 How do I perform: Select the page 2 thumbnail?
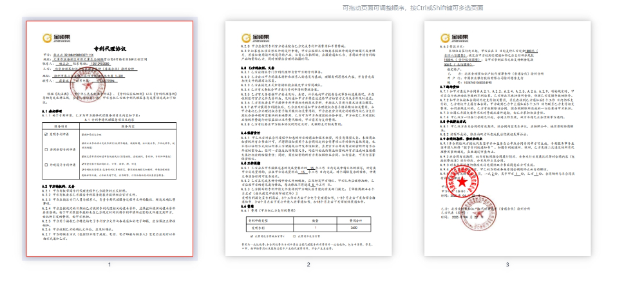pos(308,138)
